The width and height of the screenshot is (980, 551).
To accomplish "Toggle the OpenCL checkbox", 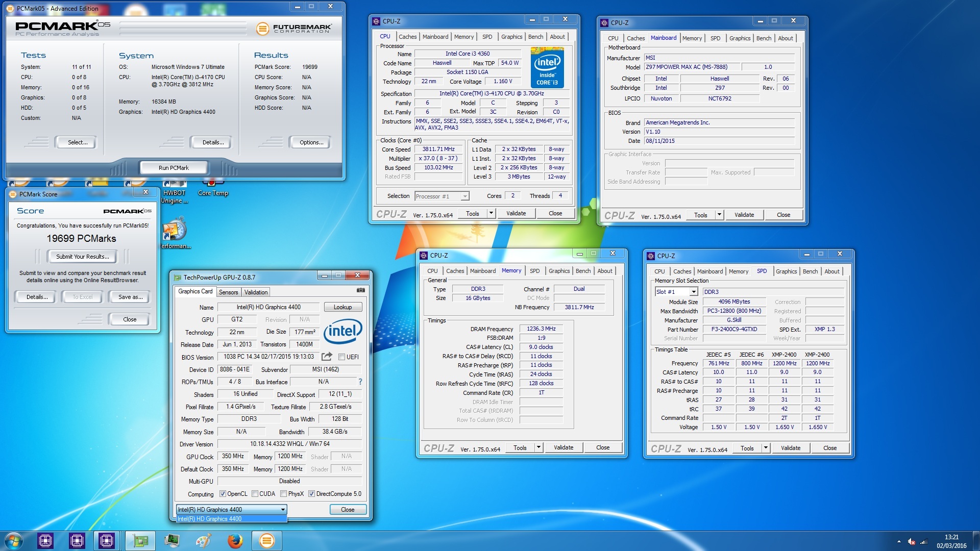I will (223, 494).
